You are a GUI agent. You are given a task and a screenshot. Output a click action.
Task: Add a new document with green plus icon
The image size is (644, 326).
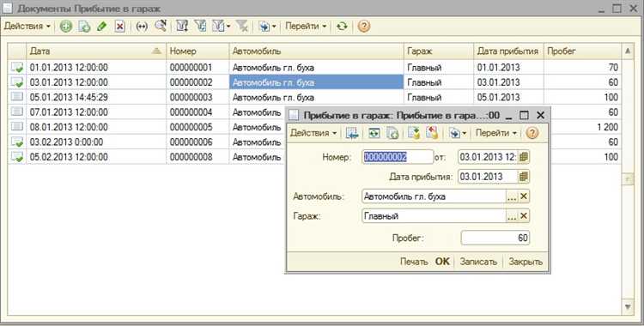pos(66,27)
